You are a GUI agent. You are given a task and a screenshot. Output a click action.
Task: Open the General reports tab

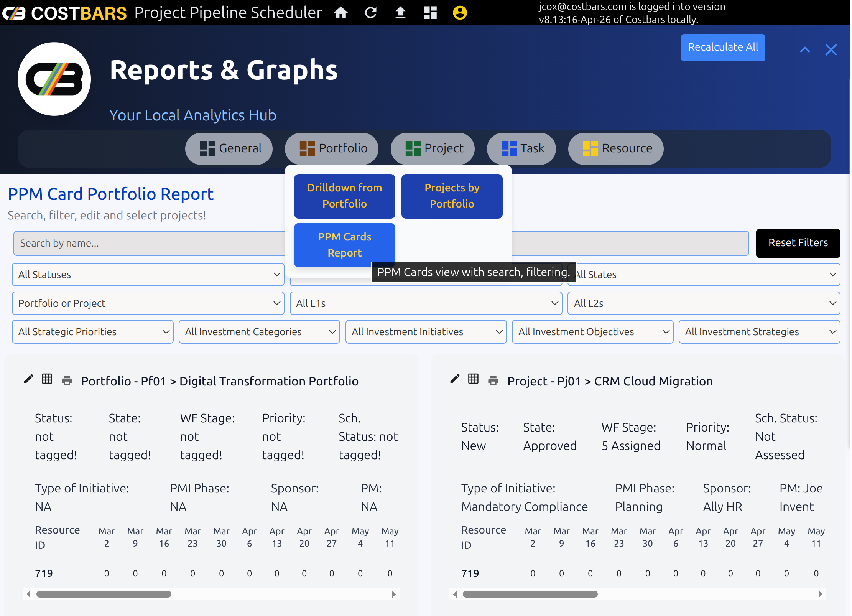[229, 148]
